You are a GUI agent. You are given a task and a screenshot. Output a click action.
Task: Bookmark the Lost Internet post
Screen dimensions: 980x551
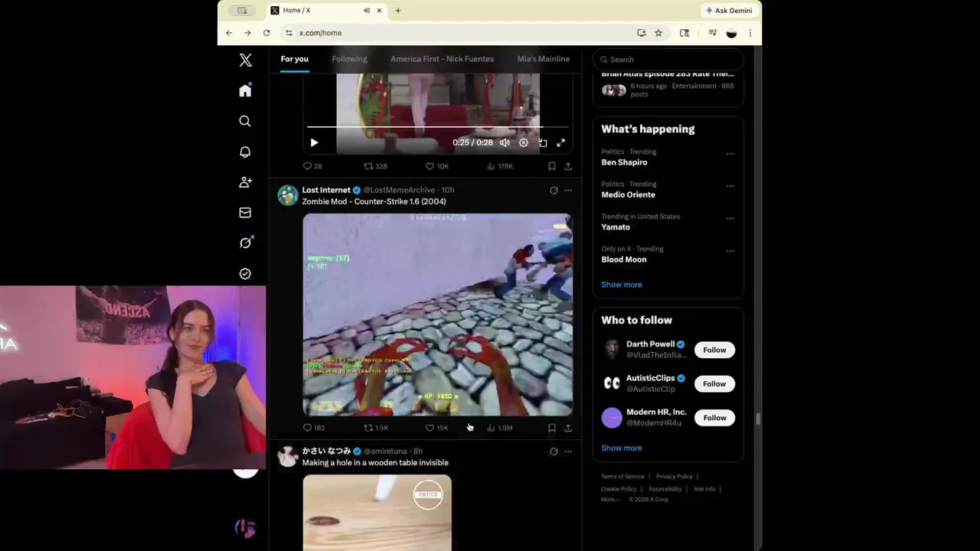pyautogui.click(x=551, y=428)
